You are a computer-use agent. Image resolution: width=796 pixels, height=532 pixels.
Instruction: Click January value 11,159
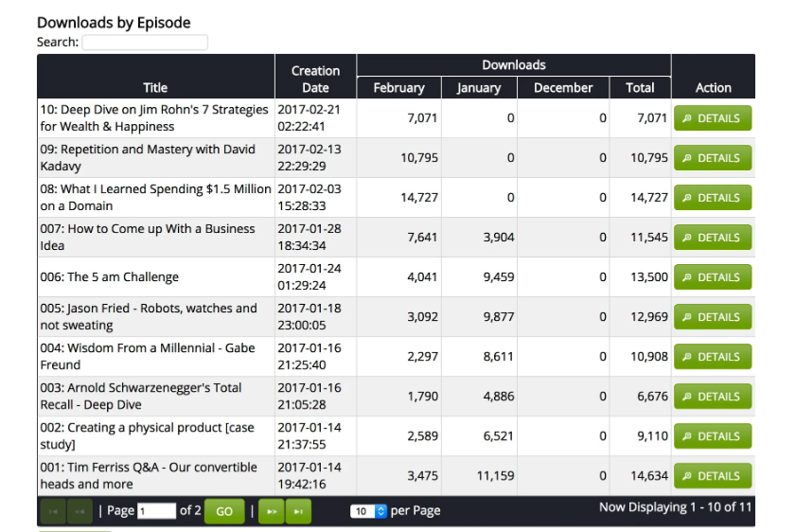[495, 475]
